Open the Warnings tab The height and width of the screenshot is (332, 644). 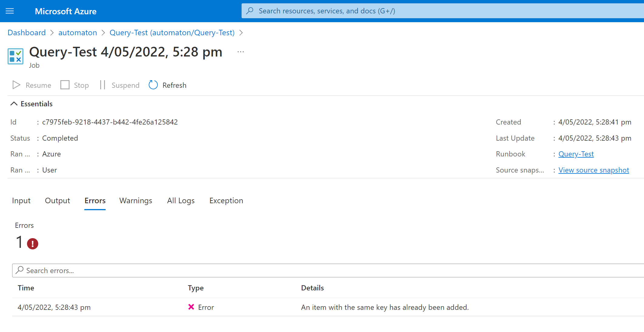(136, 200)
